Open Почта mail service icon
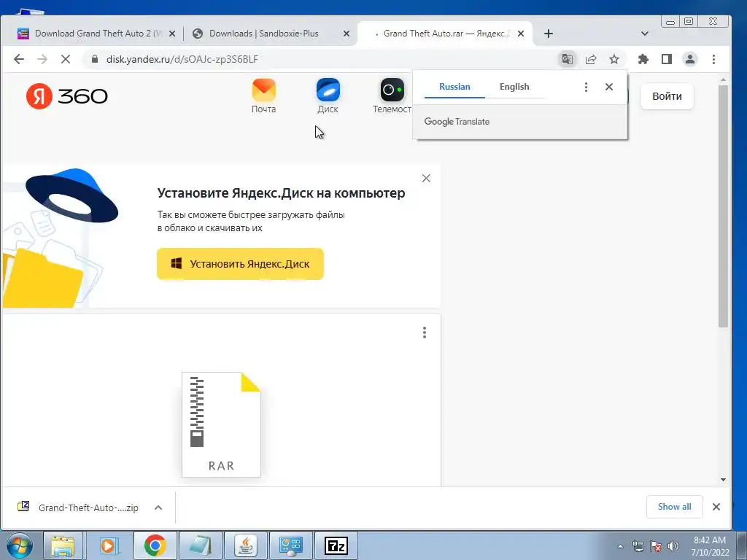747x560 pixels. click(263, 96)
